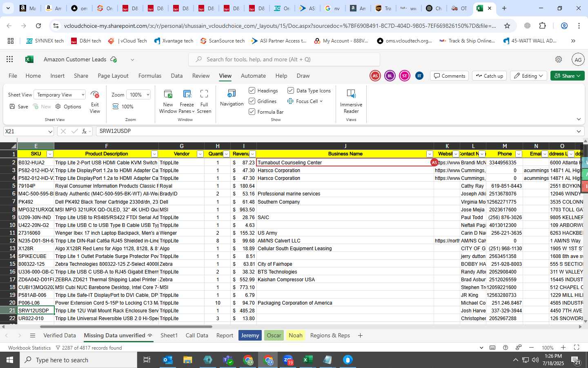Click the Exit View icon
This screenshot has width=588, height=368.
click(95, 95)
